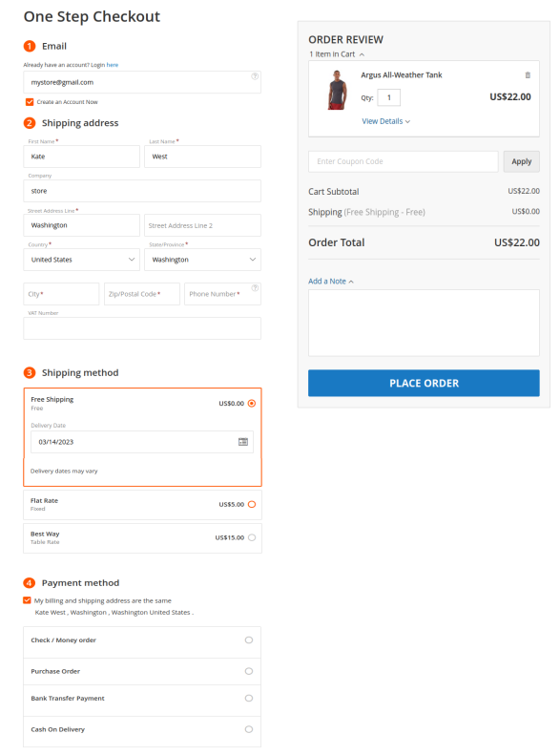The image size is (560, 755).
Task: Select the Best Way shipping option
Action: point(252,537)
